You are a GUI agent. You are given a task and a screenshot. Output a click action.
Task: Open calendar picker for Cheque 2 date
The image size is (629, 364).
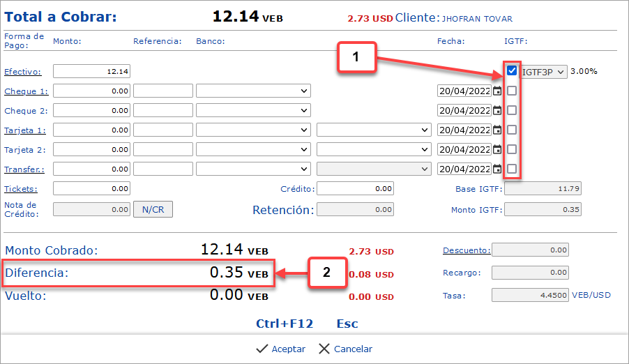tap(497, 110)
